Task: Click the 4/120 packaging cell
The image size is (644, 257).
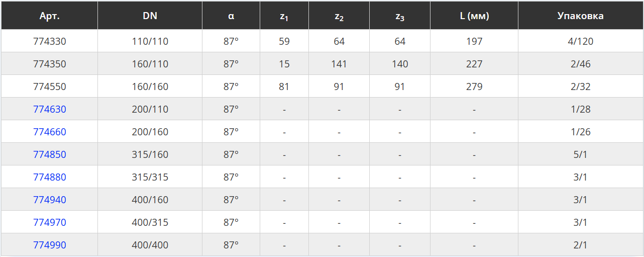Action: point(580,41)
